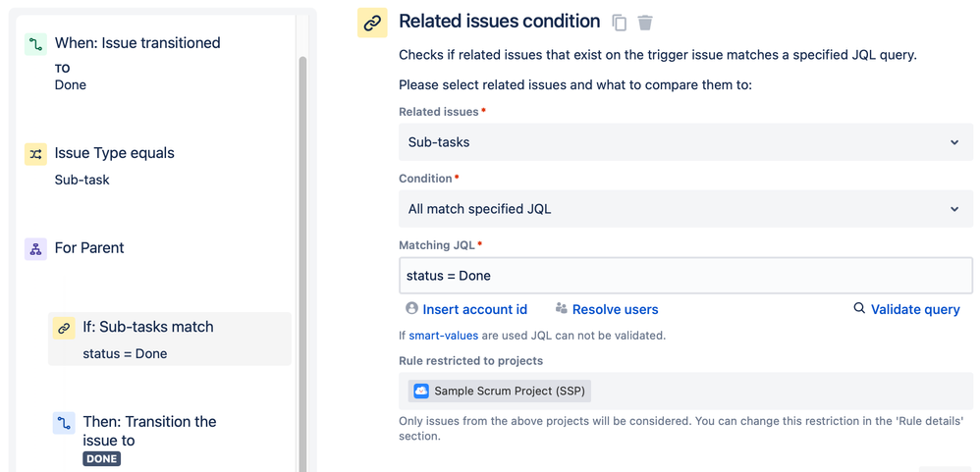Open the Related issues dropdown
The height and width of the screenshot is (472, 980).
685,142
